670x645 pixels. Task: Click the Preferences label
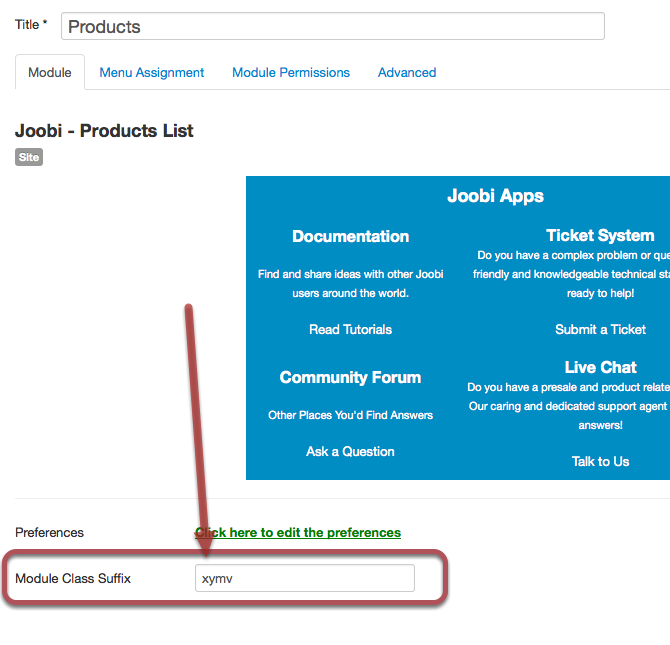[x=50, y=533]
